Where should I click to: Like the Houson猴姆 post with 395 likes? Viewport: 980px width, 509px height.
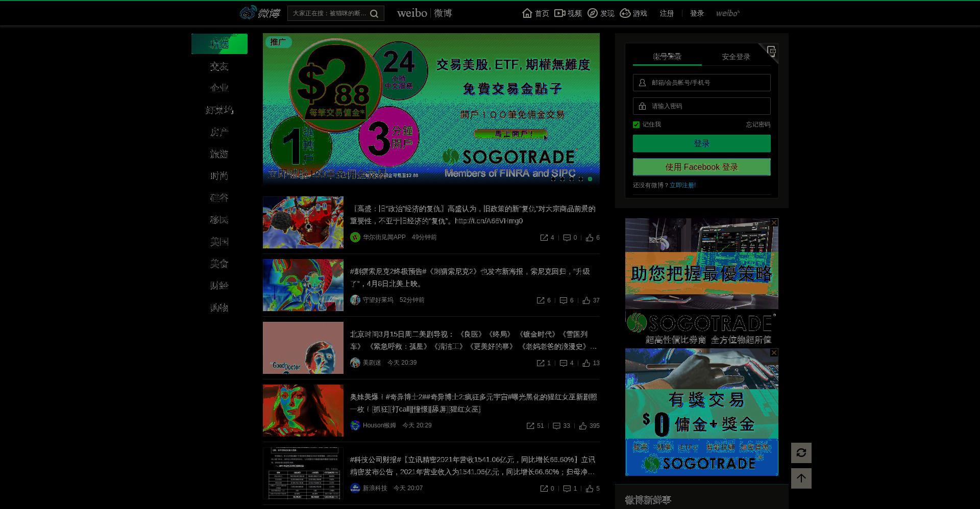[x=590, y=426]
